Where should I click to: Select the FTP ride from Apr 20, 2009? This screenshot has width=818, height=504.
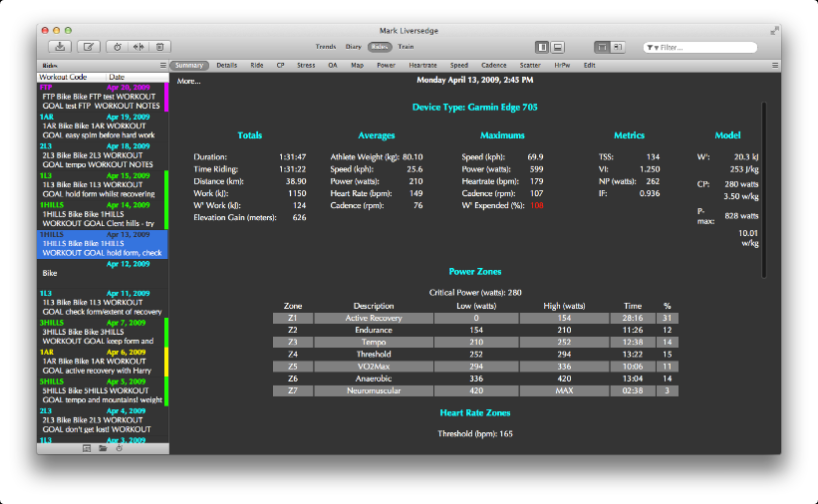point(102,97)
